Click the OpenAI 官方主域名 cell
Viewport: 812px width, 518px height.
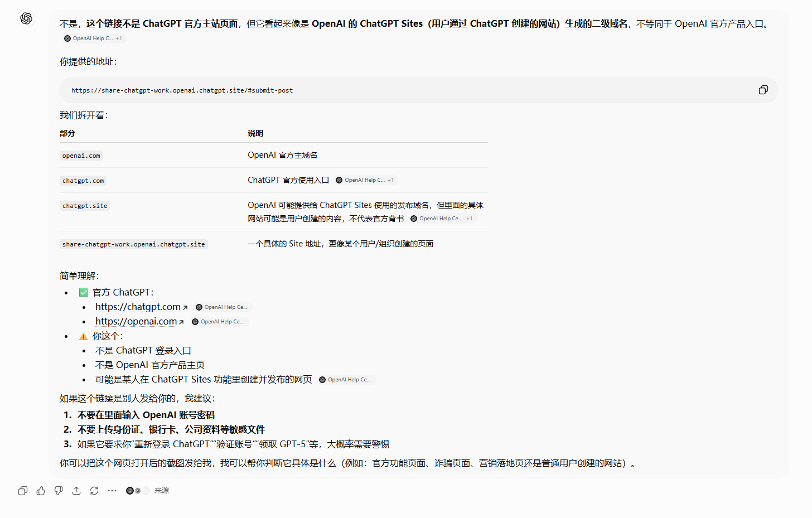pyautogui.click(x=283, y=155)
